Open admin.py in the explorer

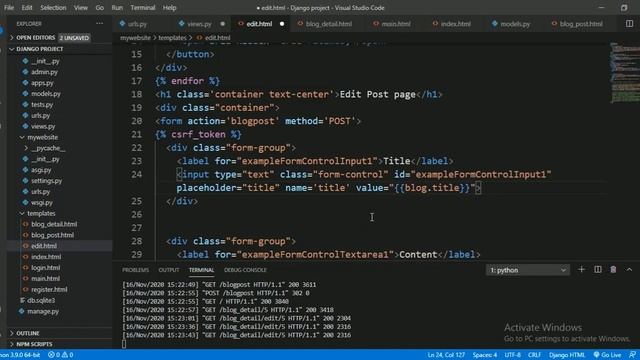(x=44, y=72)
